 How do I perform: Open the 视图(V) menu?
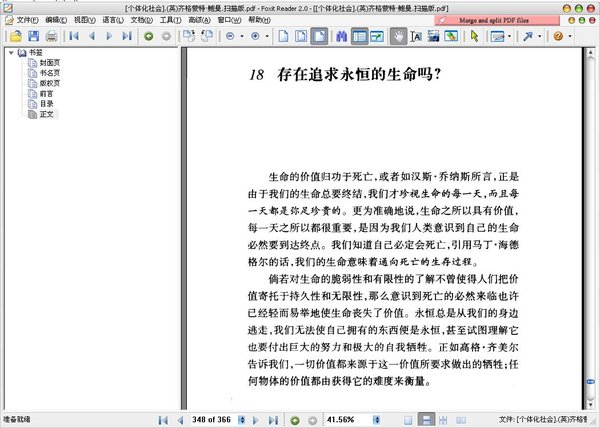point(85,20)
